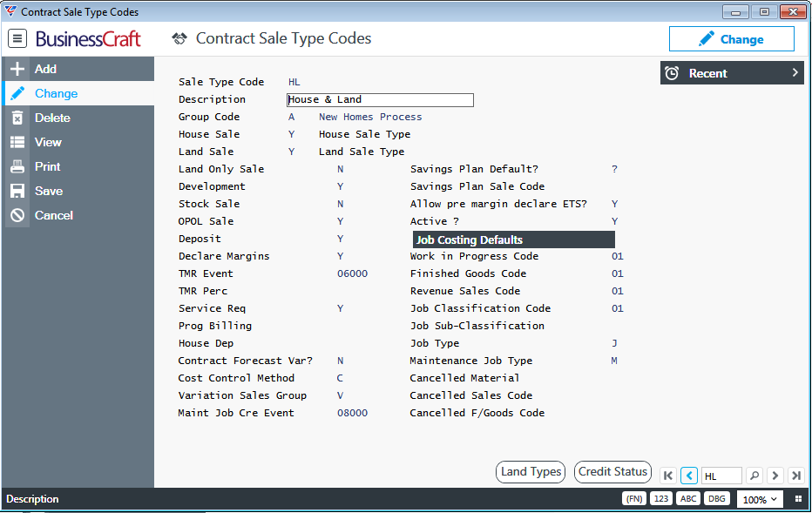Click the Job Costing Defaults header

coord(514,240)
